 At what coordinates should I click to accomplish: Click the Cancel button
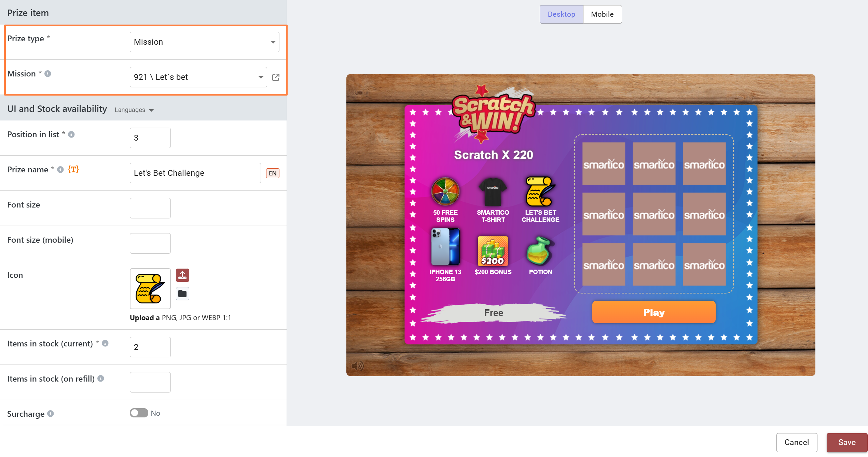point(797,442)
